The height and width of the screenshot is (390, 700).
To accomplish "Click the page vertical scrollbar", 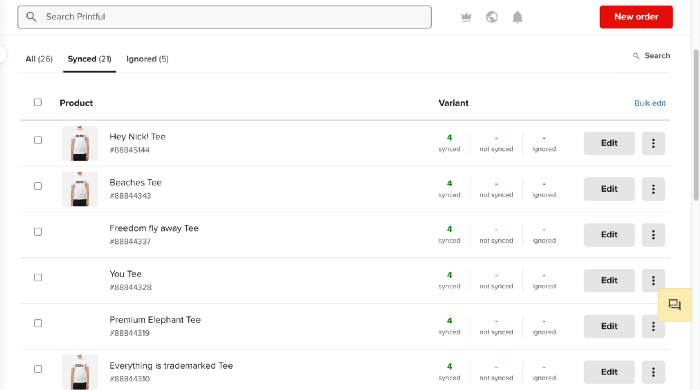I will pyautogui.click(x=696, y=125).
